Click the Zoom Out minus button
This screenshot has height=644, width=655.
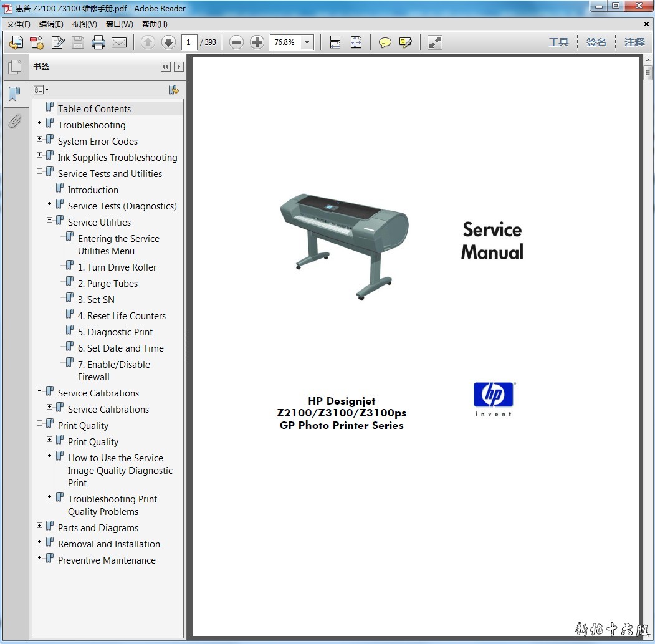click(x=236, y=42)
